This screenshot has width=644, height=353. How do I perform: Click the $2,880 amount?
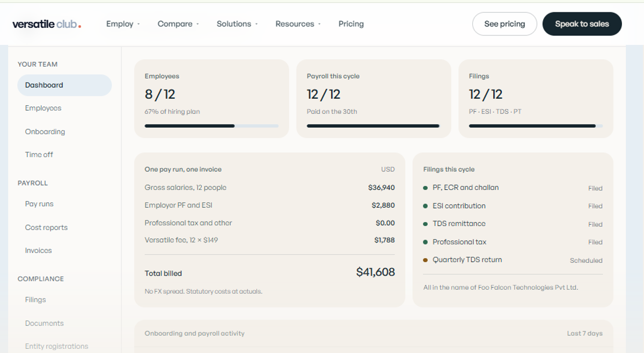(x=383, y=205)
